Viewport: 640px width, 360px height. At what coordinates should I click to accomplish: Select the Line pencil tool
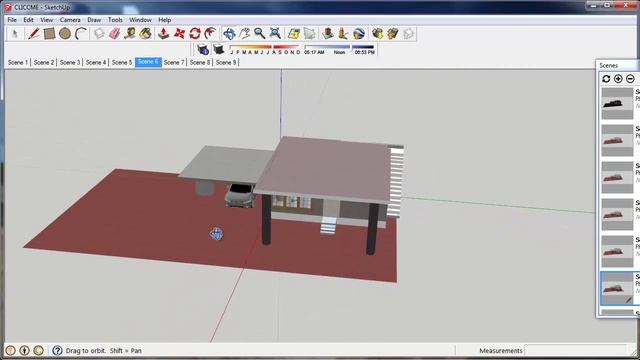pos(33,34)
